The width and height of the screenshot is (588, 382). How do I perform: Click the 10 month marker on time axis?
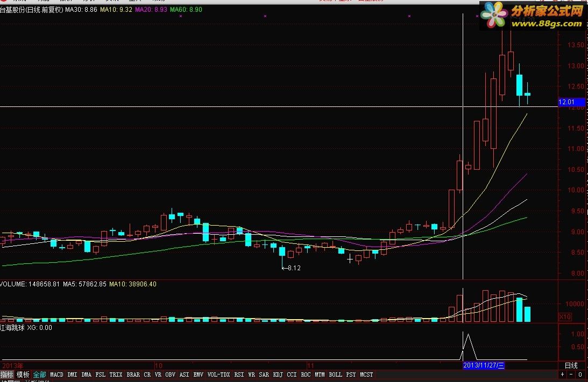tap(159, 365)
